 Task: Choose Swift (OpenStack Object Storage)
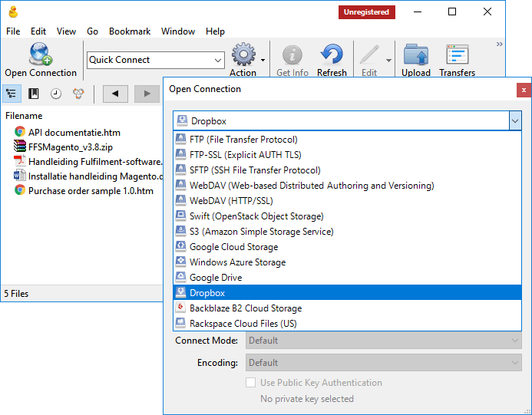click(x=348, y=216)
